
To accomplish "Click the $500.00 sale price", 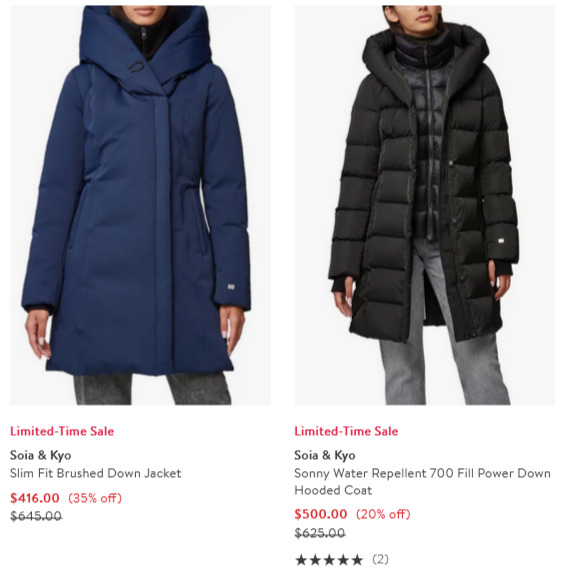I will point(321,514).
